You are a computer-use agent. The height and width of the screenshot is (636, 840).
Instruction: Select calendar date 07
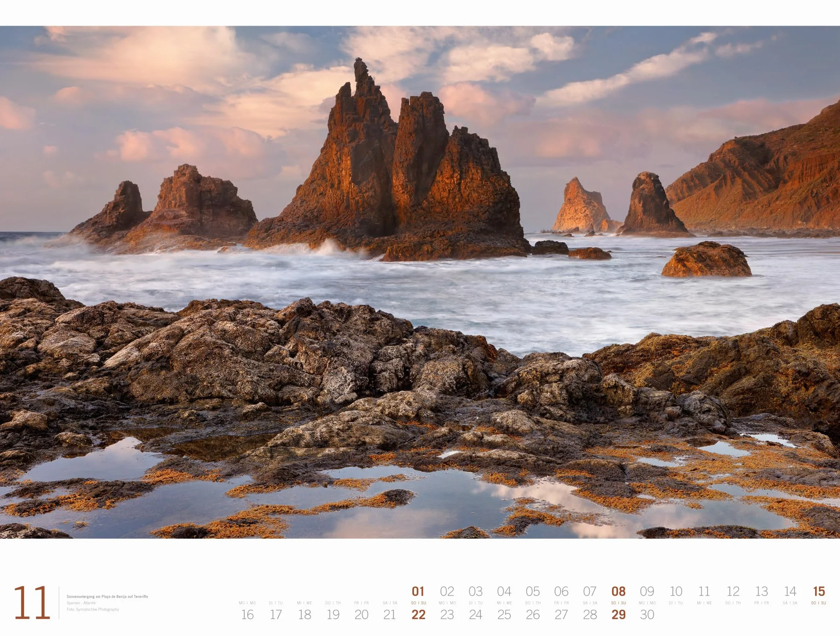pos(590,591)
